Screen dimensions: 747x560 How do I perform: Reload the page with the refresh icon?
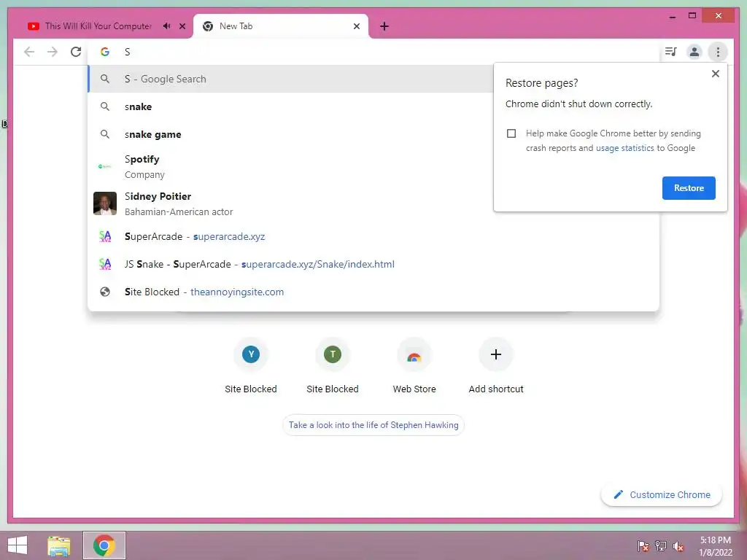pos(76,52)
